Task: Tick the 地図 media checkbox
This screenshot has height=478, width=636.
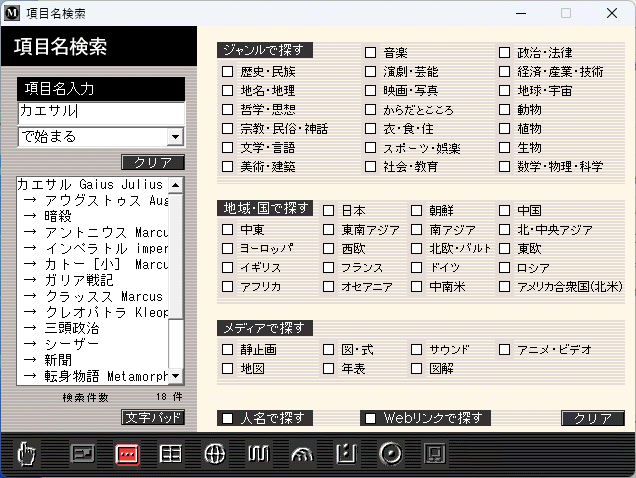Action: (228, 369)
